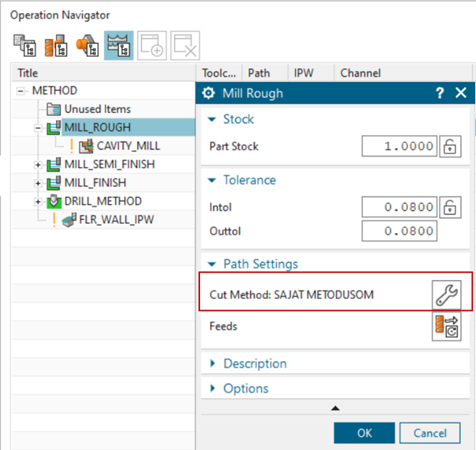Click the help question mark in Mill Rough
The width and height of the screenshot is (476, 450).
440,94
